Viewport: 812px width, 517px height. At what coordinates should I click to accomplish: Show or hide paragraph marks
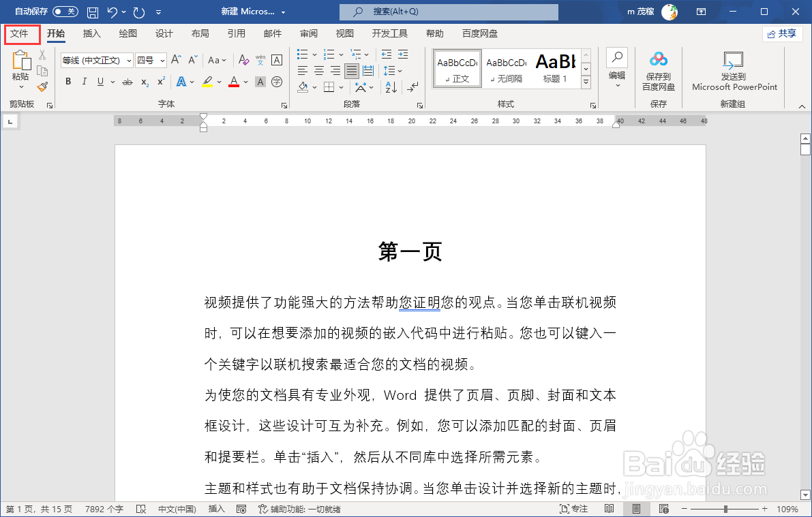pos(412,87)
